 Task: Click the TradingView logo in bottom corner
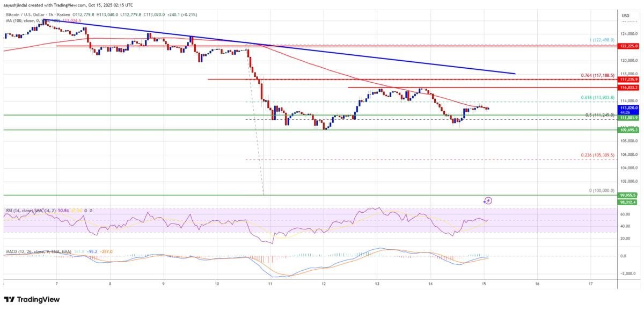32,299
